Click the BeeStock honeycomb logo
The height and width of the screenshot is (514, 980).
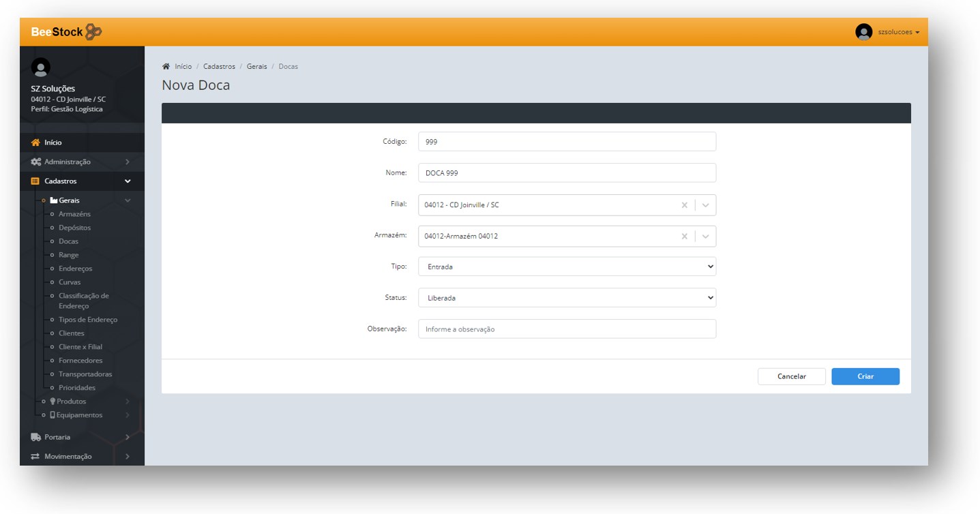click(93, 32)
